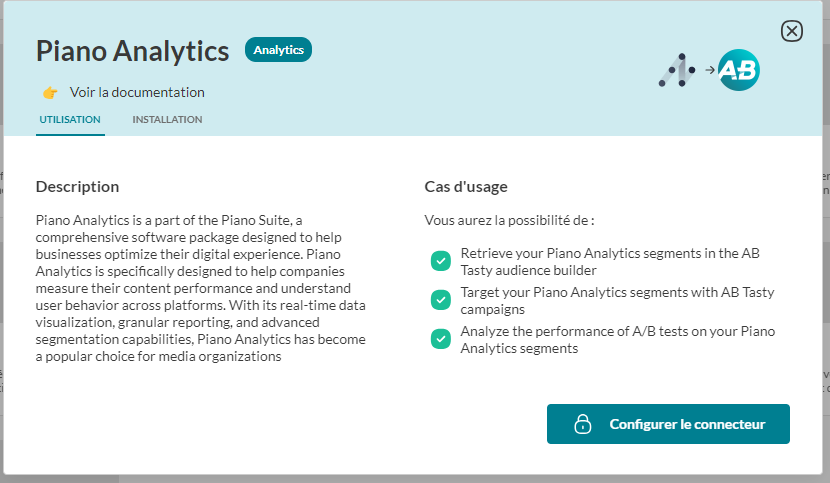Click the pointing hand emoji icon
The width and height of the screenshot is (830, 483).
(50, 93)
